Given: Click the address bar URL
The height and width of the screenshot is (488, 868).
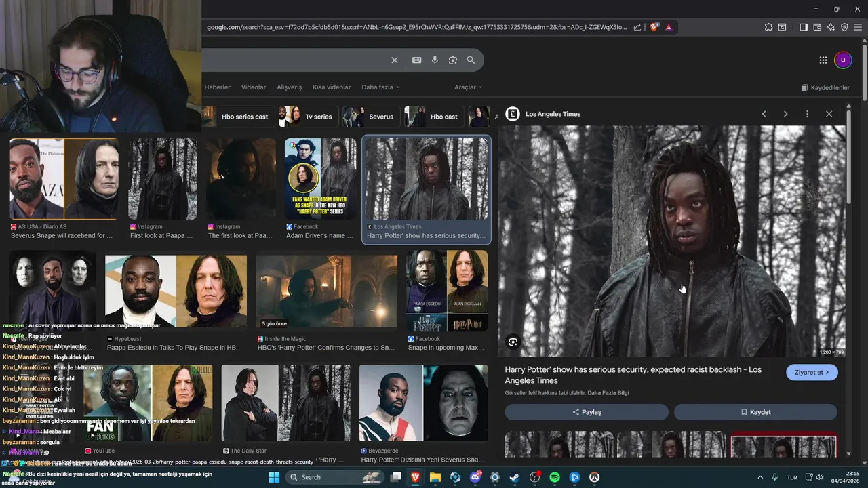Looking at the screenshot, I should click(416, 27).
